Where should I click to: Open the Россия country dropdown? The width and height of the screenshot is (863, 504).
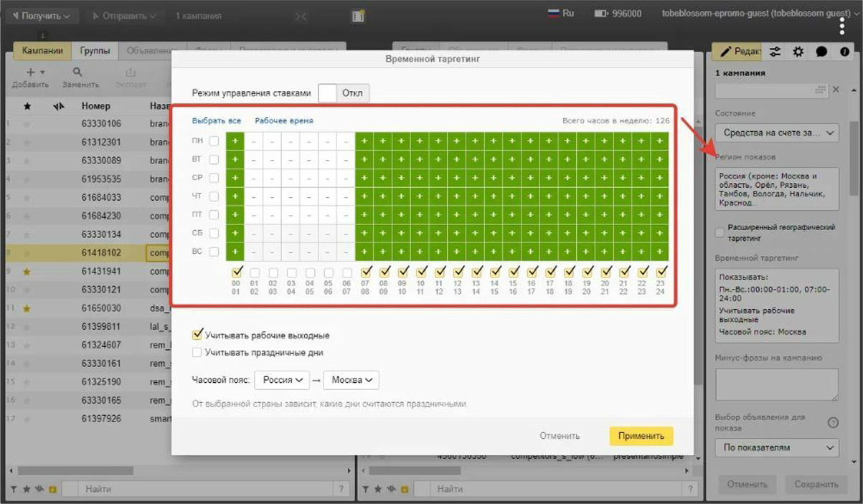[x=282, y=380]
